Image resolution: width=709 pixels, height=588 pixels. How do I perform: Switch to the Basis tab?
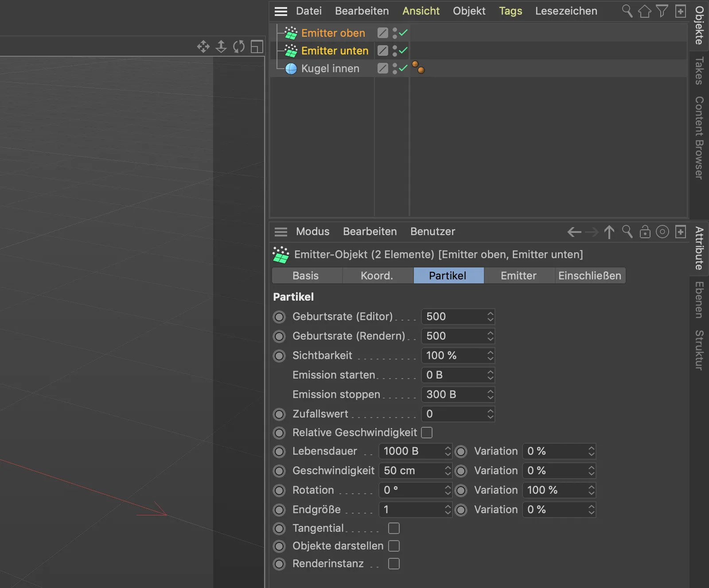point(307,275)
